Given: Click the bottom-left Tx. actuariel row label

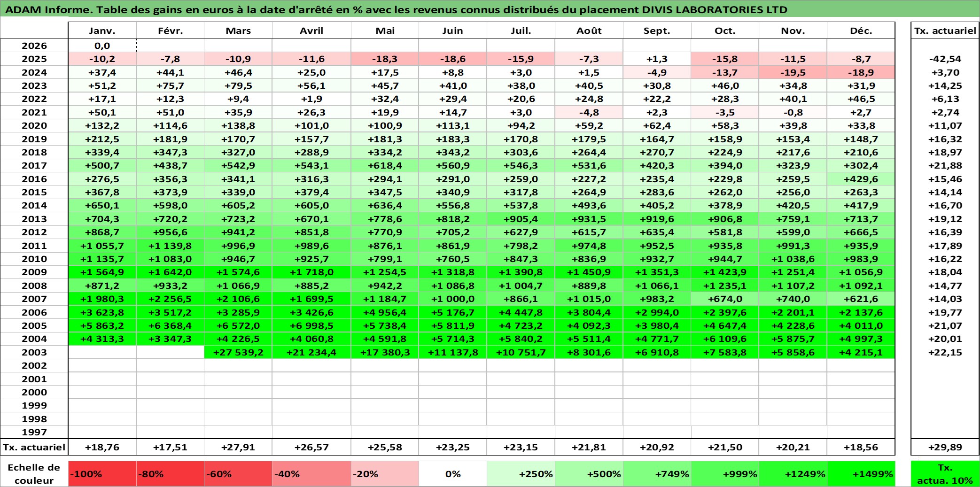Looking at the screenshot, I should pos(34,447).
